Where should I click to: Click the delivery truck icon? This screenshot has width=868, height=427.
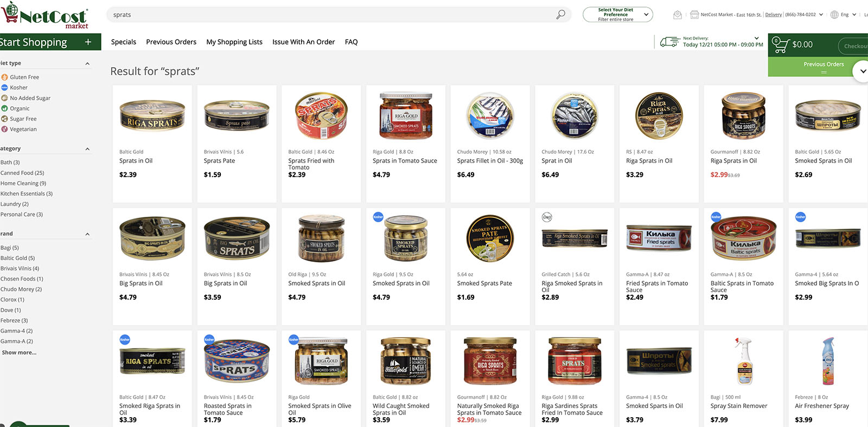[670, 42]
